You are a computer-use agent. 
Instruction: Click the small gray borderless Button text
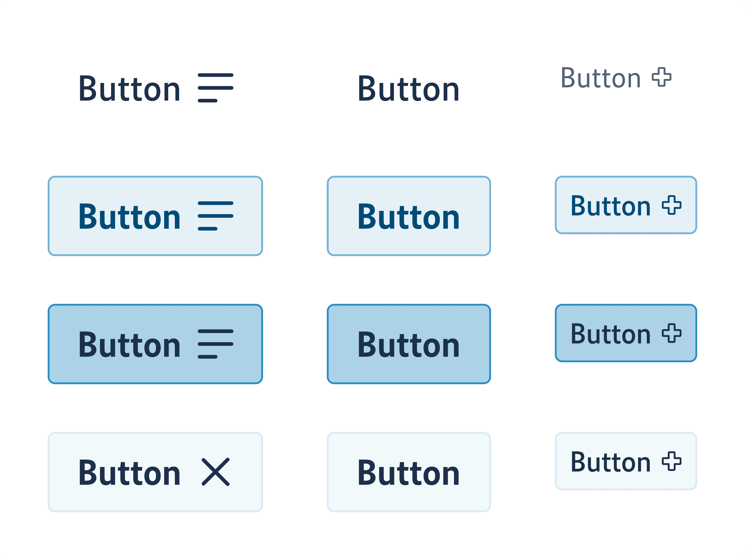coord(601,78)
